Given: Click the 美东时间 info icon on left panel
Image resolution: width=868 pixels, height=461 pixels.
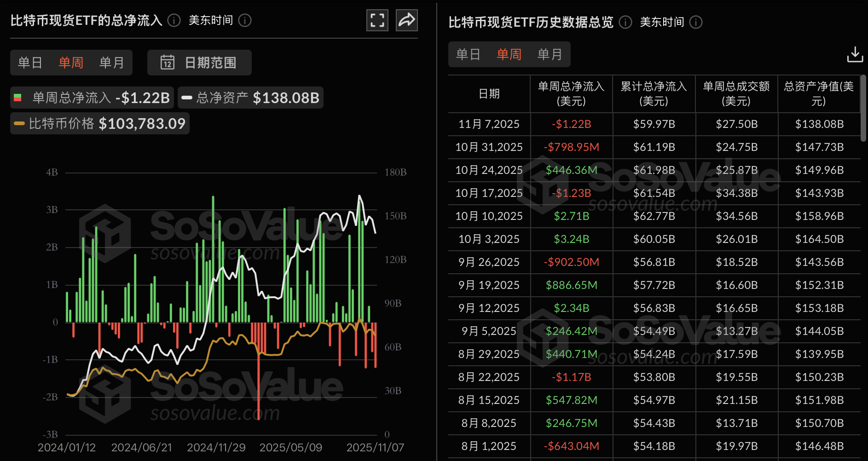Looking at the screenshot, I should pyautogui.click(x=245, y=20).
